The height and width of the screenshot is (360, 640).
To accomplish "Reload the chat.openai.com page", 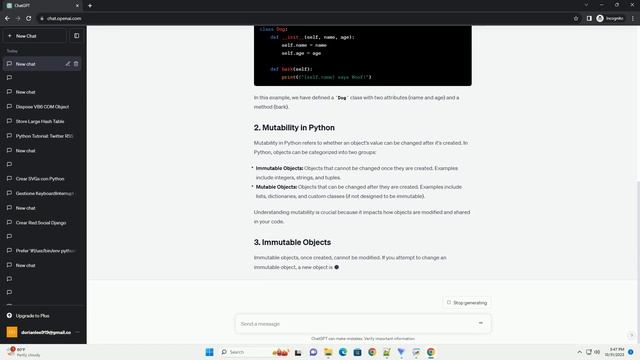I will click(29, 18).
